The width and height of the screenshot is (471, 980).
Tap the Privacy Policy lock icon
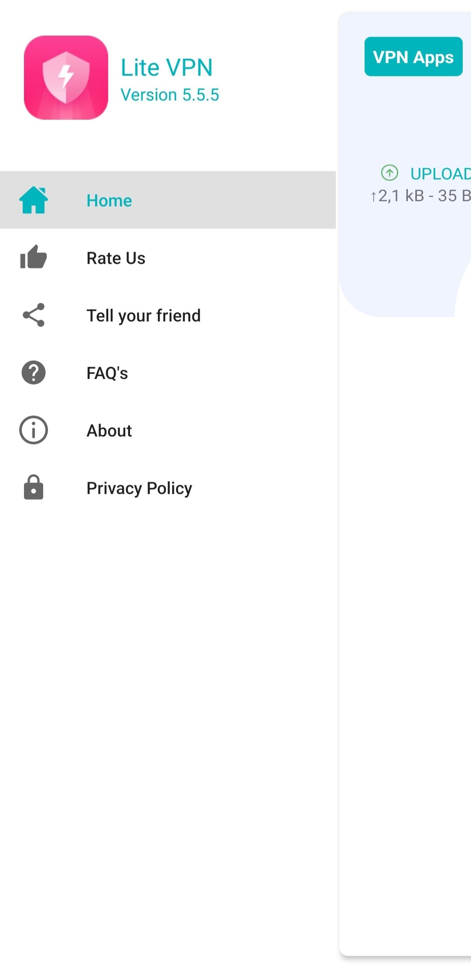[x=34, y=487]
